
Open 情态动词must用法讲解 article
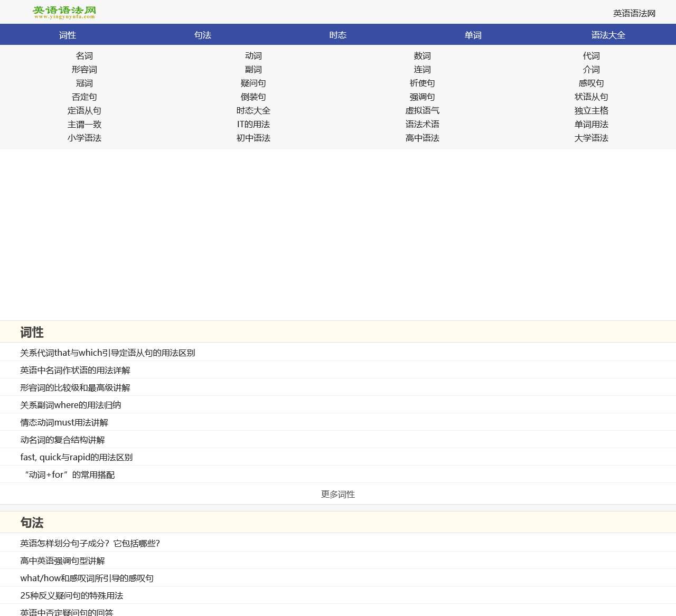coord(64,422)
